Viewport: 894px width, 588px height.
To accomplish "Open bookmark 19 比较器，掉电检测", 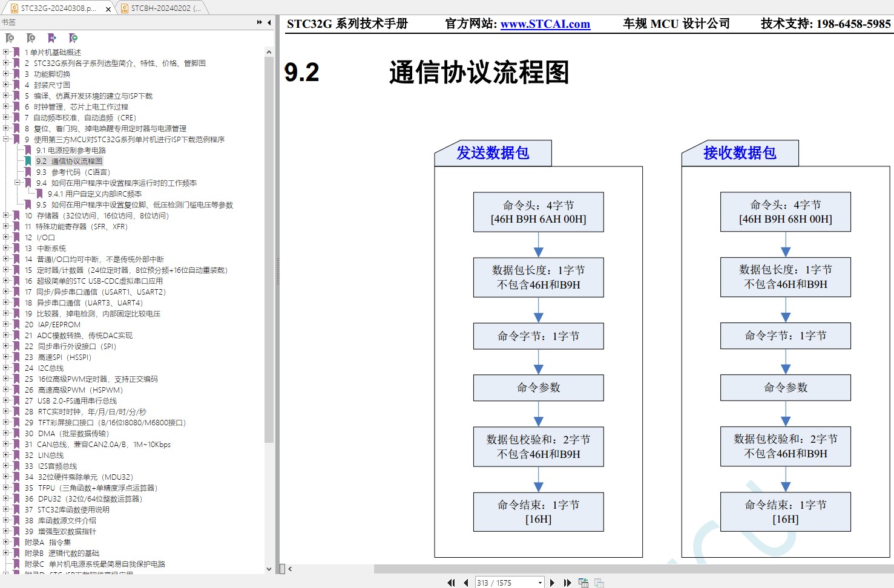I will 93,313.
